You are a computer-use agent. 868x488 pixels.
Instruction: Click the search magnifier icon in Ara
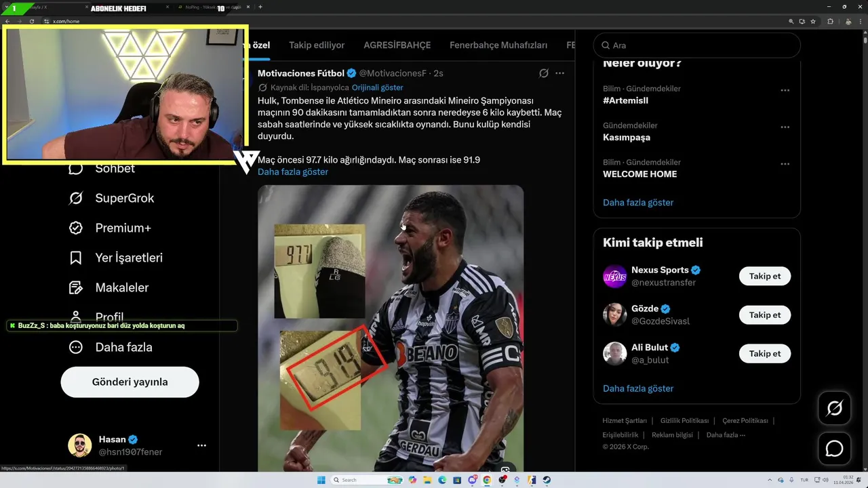point(606,45)
